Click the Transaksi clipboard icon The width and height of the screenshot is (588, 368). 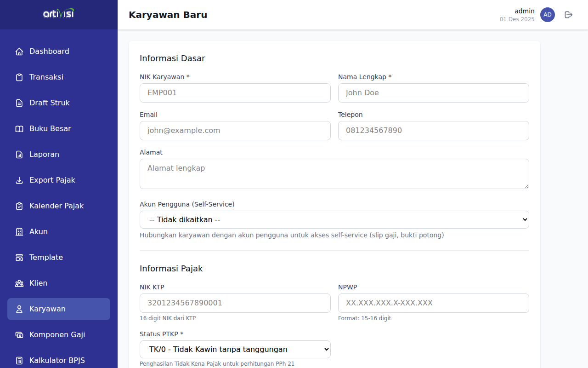(x=19, y=77)
